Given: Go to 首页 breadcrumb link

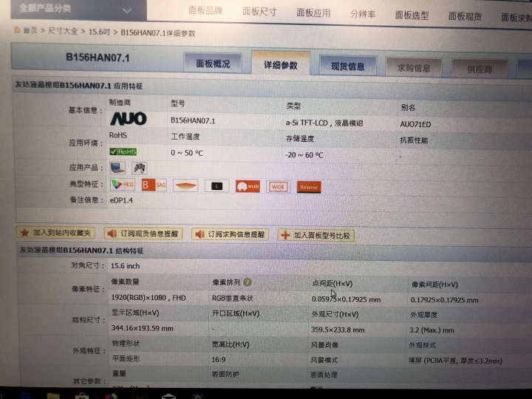Looking at the screenshot, I should (30, 30).
